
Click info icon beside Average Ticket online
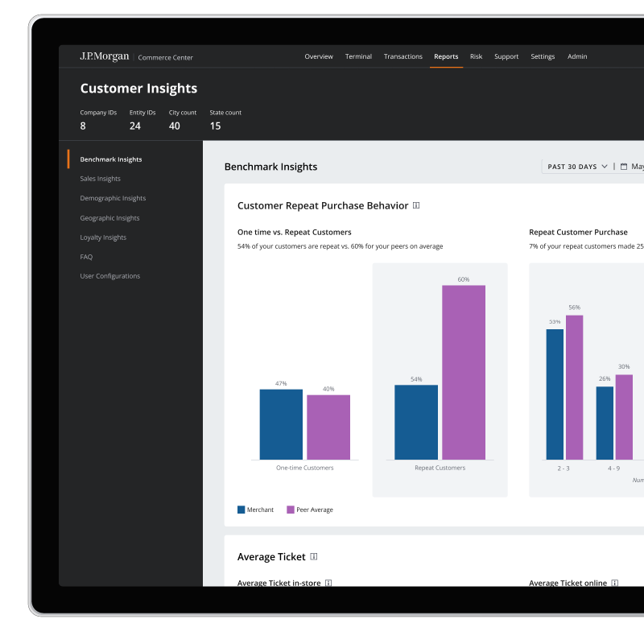coord(615,583)
